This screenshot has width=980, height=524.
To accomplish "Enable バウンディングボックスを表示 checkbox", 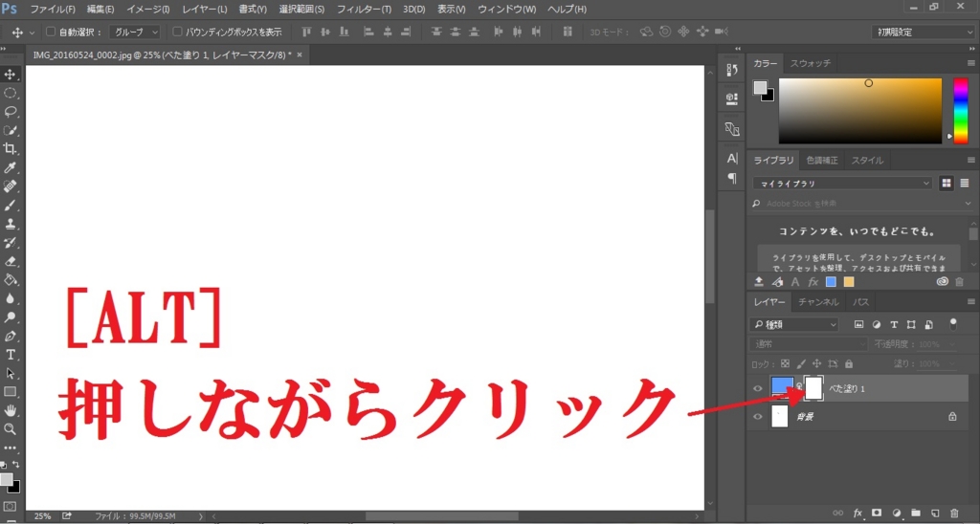I will pyautogui.click(x=177, y=32).
